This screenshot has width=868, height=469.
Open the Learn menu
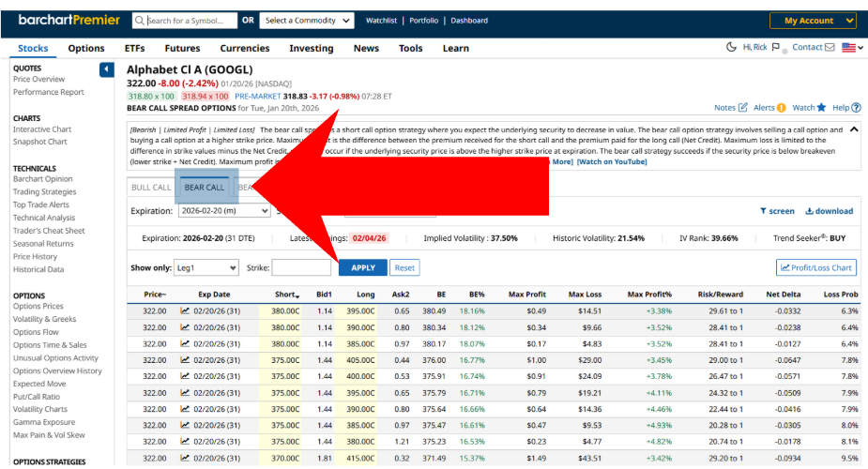(x=456, y=48)
